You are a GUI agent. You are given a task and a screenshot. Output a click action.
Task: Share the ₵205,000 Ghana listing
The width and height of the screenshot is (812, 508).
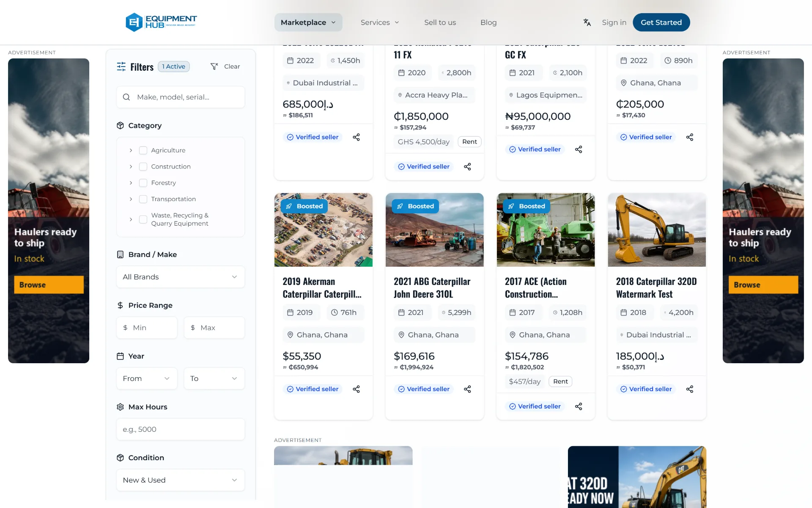(x=690, y=137)
